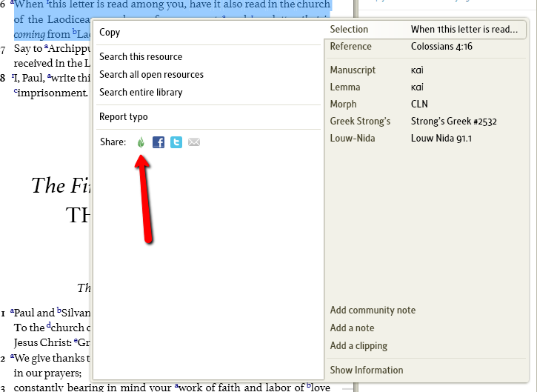The width and height of the screenshot is (537, 392).
Task: Add a clipping from selection
Action: click(358, 346)
